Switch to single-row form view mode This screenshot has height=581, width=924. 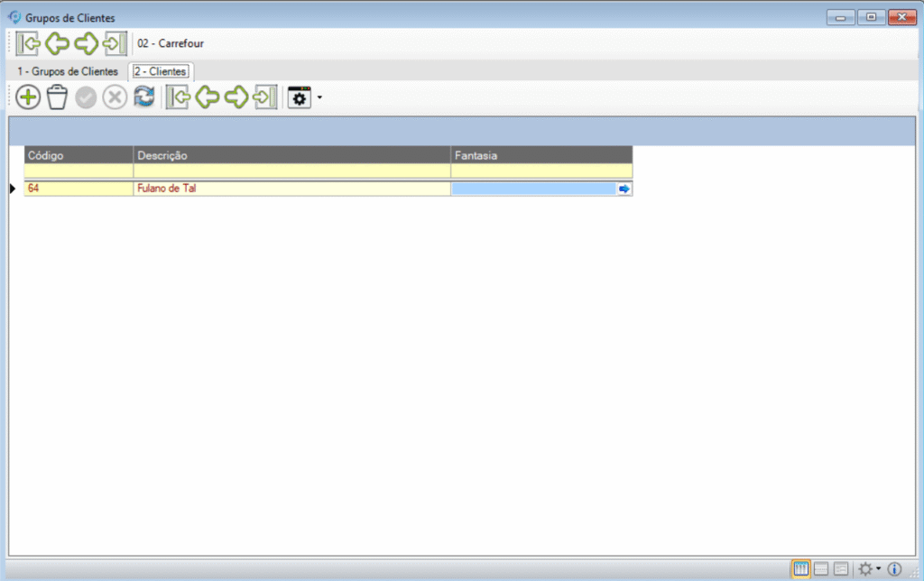[821, 569]
